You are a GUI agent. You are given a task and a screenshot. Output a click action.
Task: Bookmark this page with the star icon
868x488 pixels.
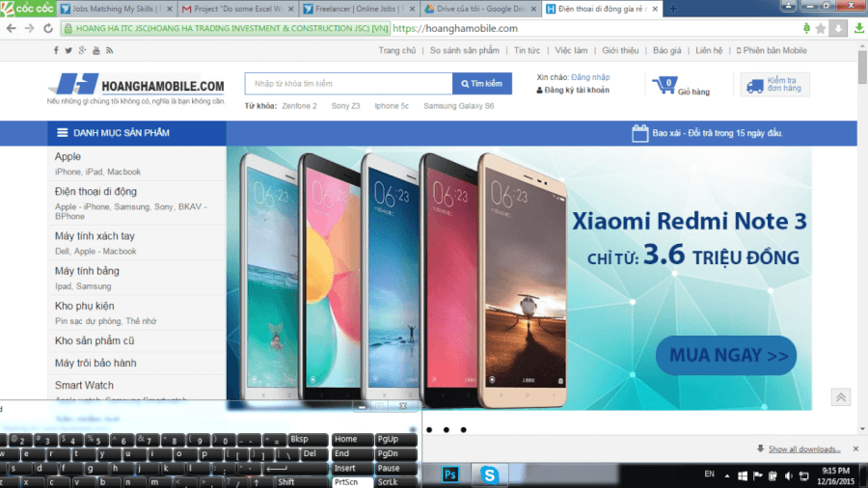tap(821, 28)
